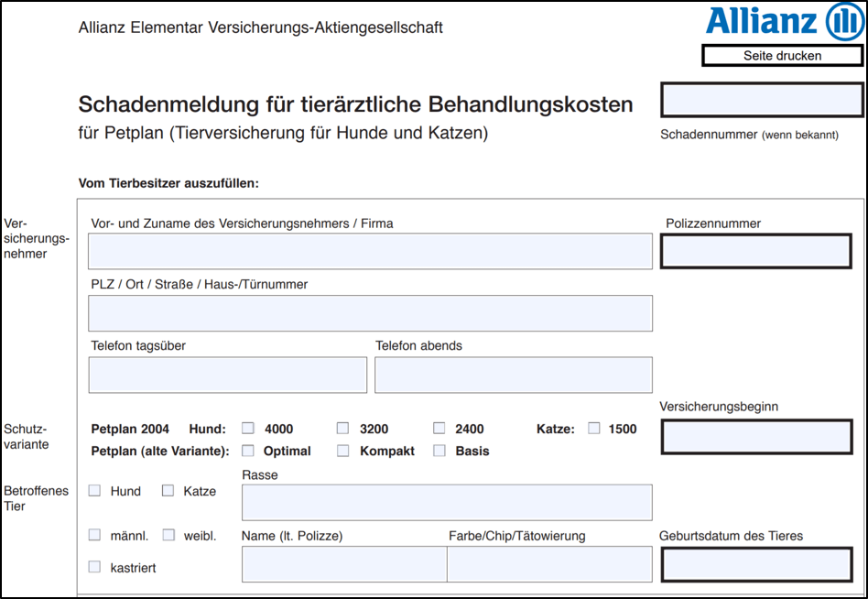Click the Petplan 2004 label
The image size is (868, 599).
pos(130,429)
